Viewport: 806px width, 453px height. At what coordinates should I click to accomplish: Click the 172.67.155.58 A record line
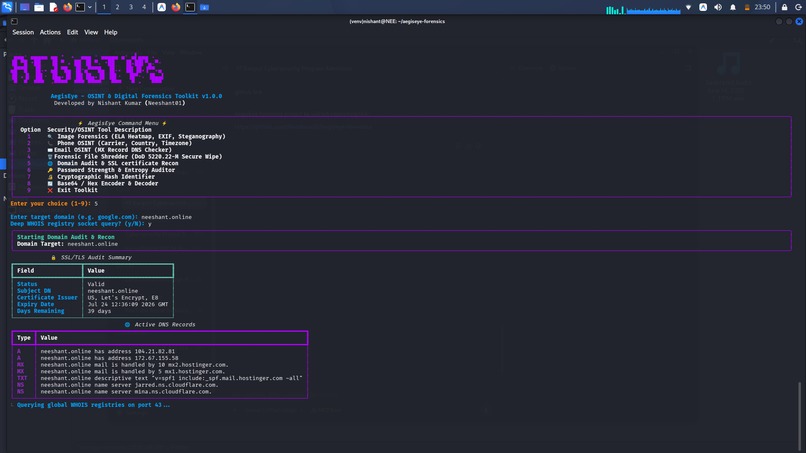coord(109,358)
